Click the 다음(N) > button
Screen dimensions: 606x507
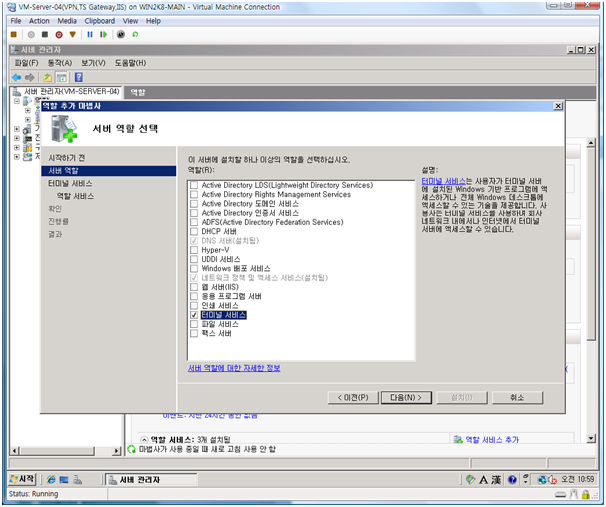[406, 398]
